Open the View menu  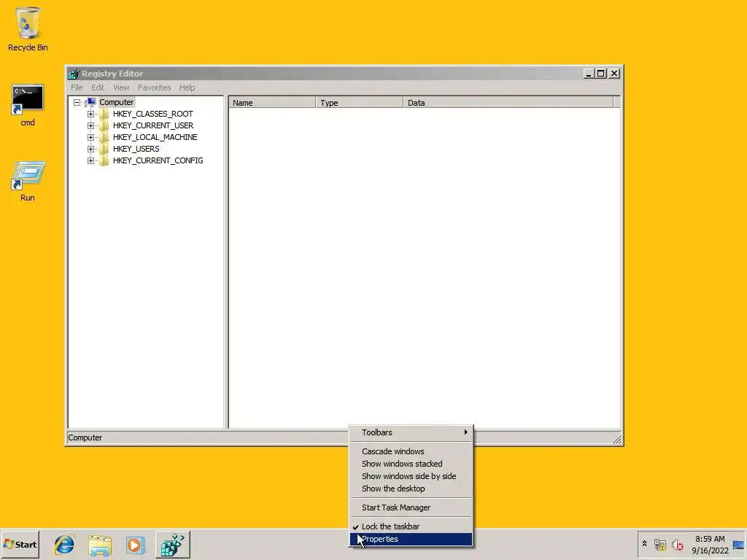tap(122, 87)
